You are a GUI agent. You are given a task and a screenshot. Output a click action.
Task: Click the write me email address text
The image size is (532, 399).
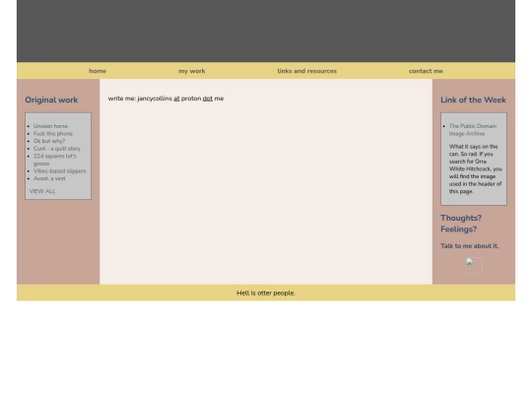(166, 99)
